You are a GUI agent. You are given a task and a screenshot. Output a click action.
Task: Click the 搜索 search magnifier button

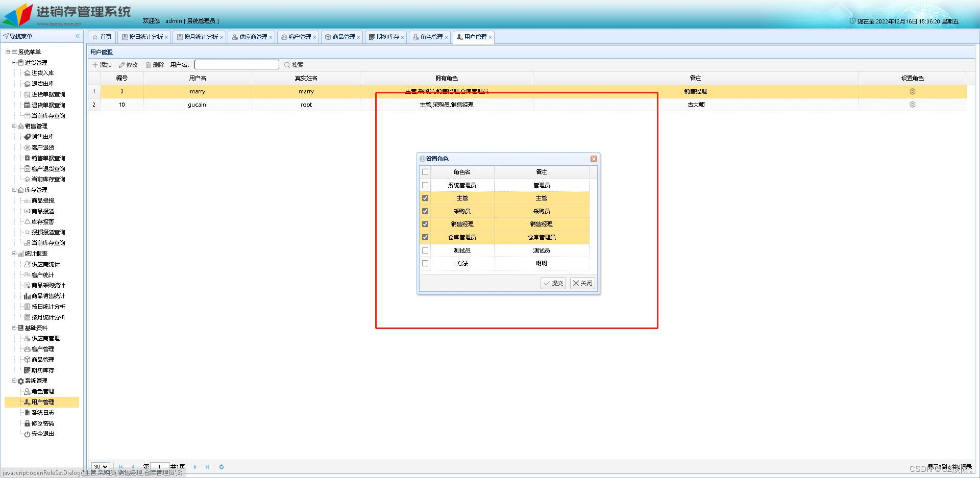tap(294, 65)
